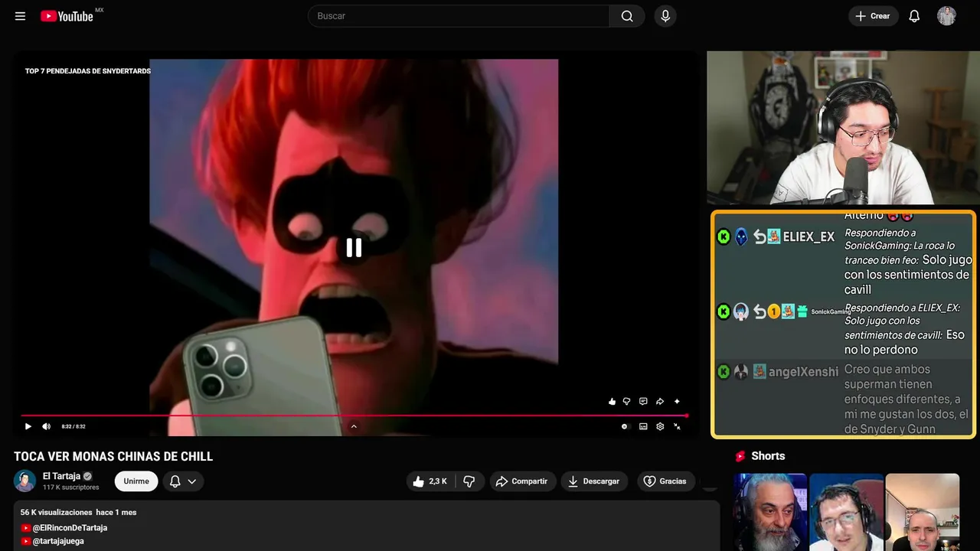The width and height of the screenshot is (980, 551).
Task: Click the Descargar button
Action: (x=594, y=481)
